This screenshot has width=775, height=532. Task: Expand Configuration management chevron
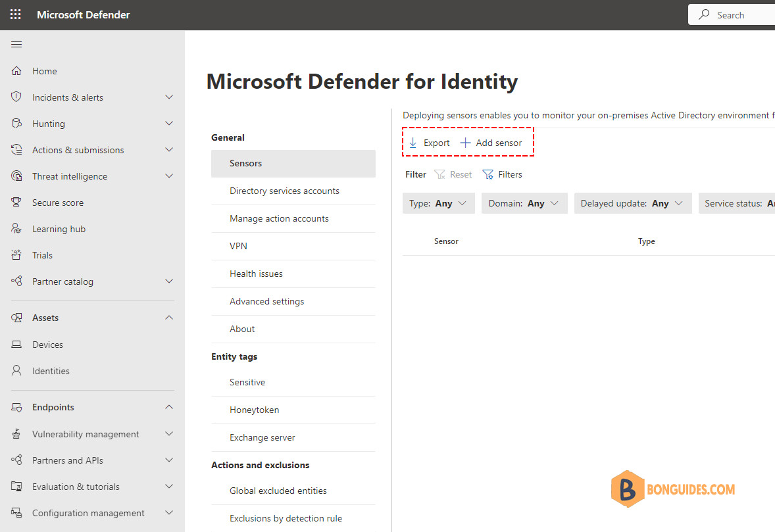point(169,512)
